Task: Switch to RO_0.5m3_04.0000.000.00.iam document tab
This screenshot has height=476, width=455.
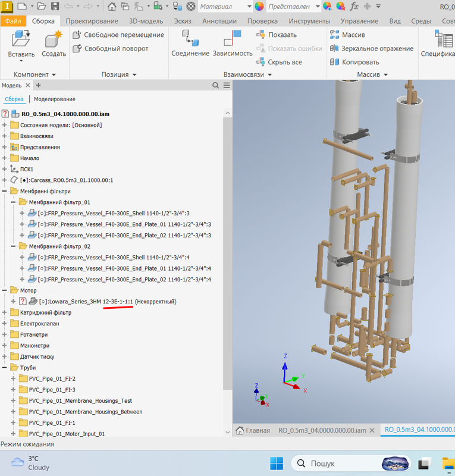Action: pos(322,430)
